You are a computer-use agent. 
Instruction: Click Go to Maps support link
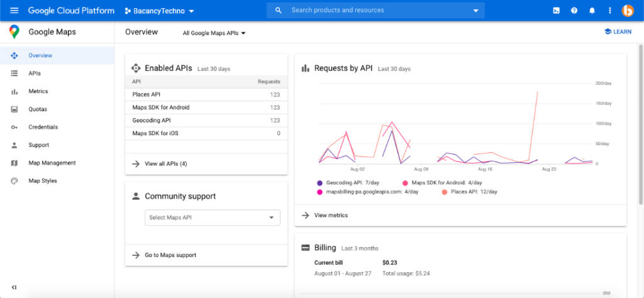(x=170, y=255)
